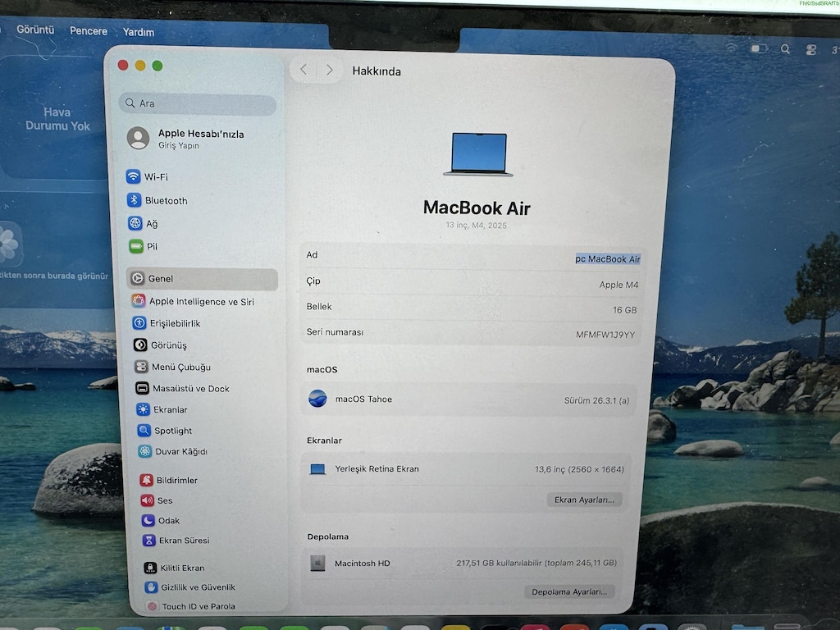
Task: Click the macOS Tahoe logo icon
Action: [317, 399]
